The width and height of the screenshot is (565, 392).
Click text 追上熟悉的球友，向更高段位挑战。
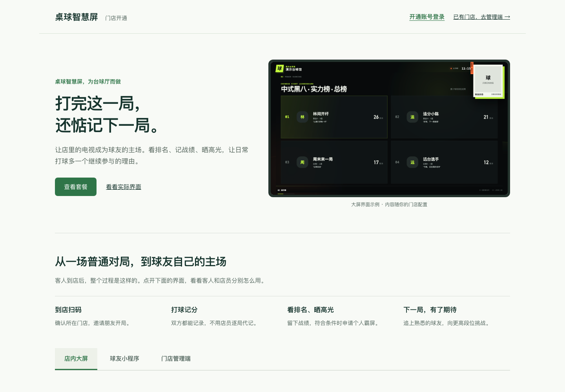click(447, 323)
